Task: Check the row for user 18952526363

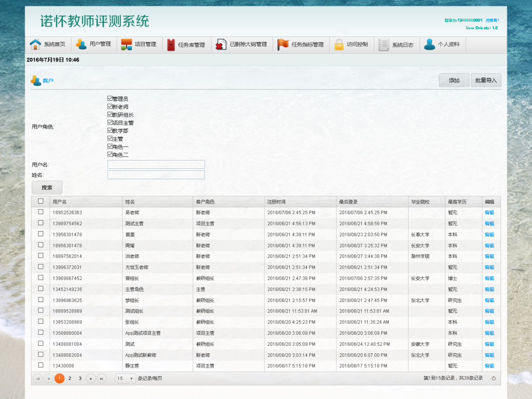Action: 40,211
